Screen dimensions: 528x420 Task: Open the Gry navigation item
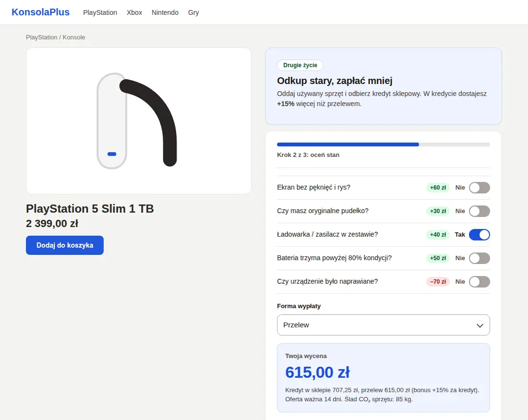[x=193, y=12]
